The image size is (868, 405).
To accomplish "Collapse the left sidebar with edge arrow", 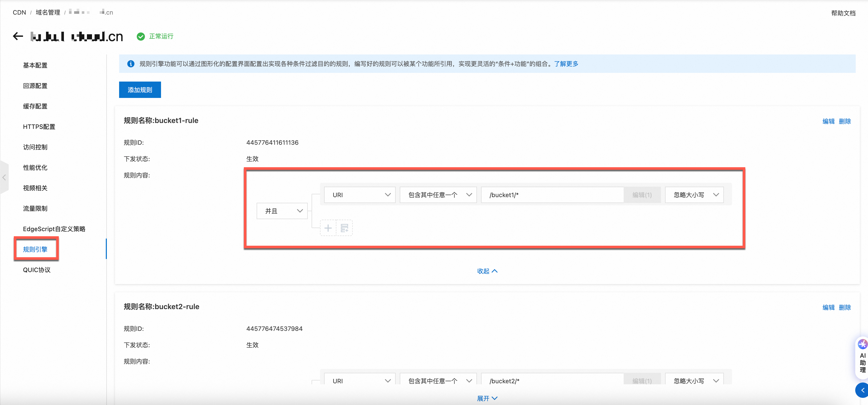I will click(x=4, y=177).
